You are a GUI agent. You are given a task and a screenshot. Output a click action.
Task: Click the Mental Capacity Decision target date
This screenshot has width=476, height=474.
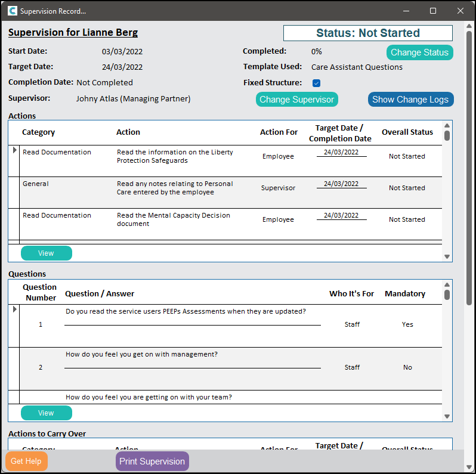(x=341, y=216)
